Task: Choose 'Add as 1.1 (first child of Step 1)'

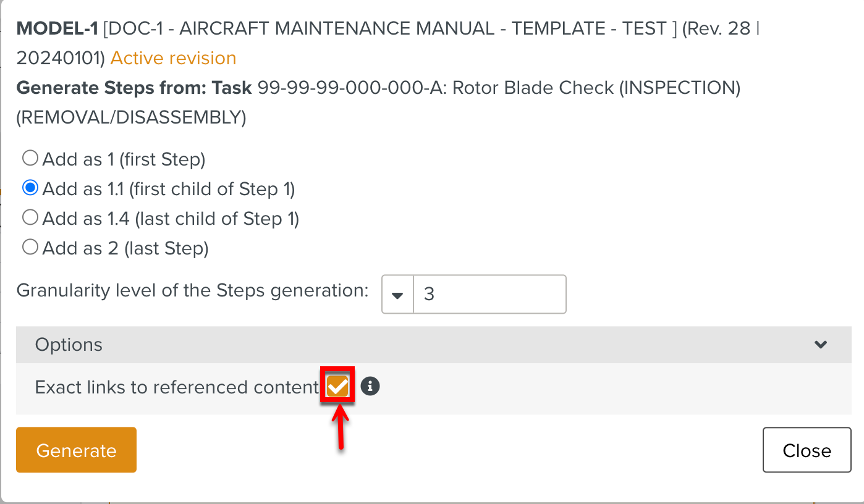Action: [x=30, y=188]
